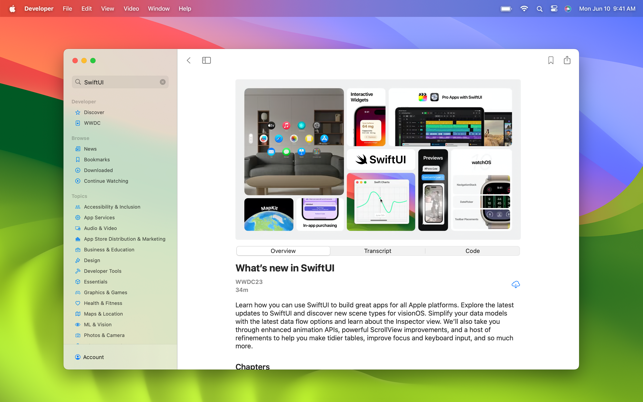Viewport: 643px width, 402px height.
Task: Toggle the sidebar with the panel icon
Action: [206, 61]
